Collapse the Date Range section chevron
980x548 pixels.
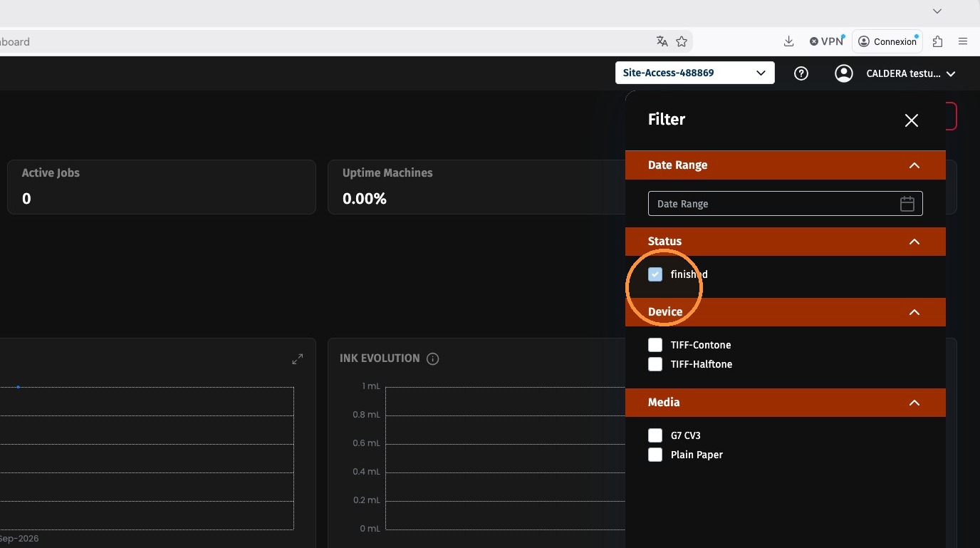[914, 165]
